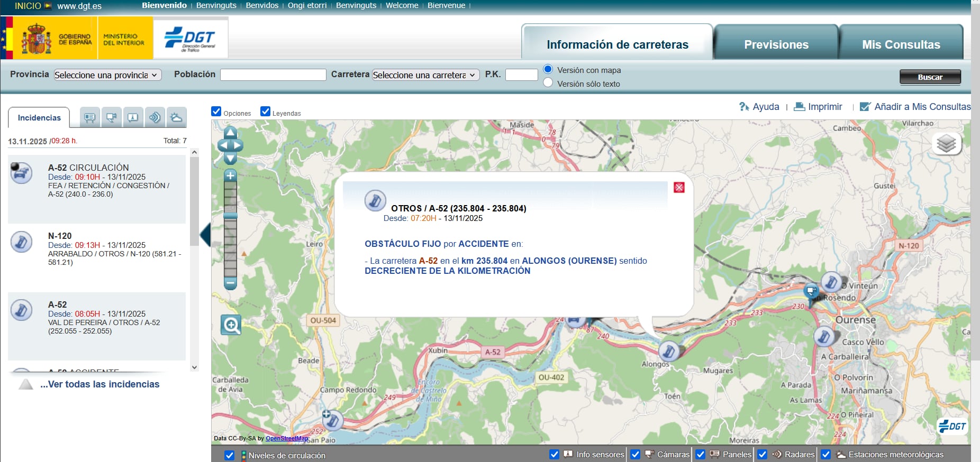Toggle Info sensores layer checkbox
Viewport: 980px width, 462px height.
(554, 454)
